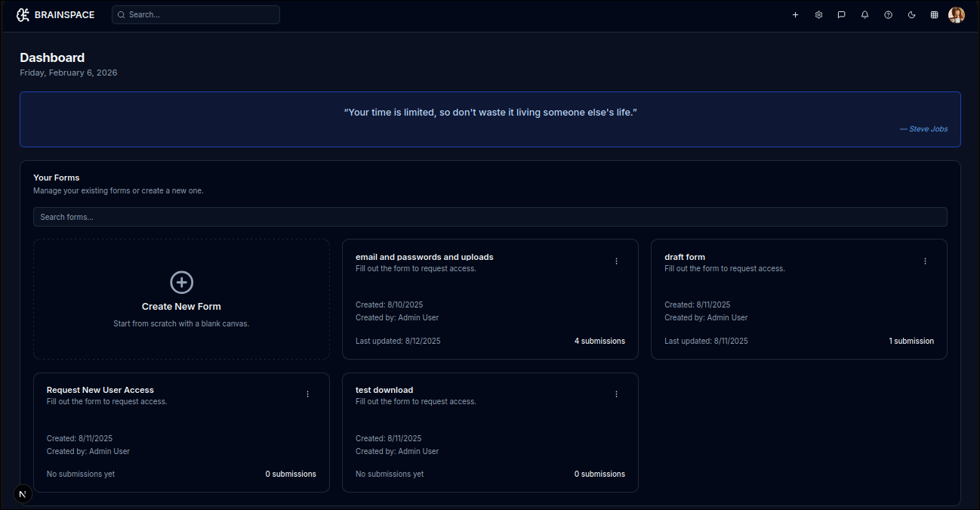Focus the Search forms field
The width and height of the screenshot is (980, 510).
[x=490, y=217]
